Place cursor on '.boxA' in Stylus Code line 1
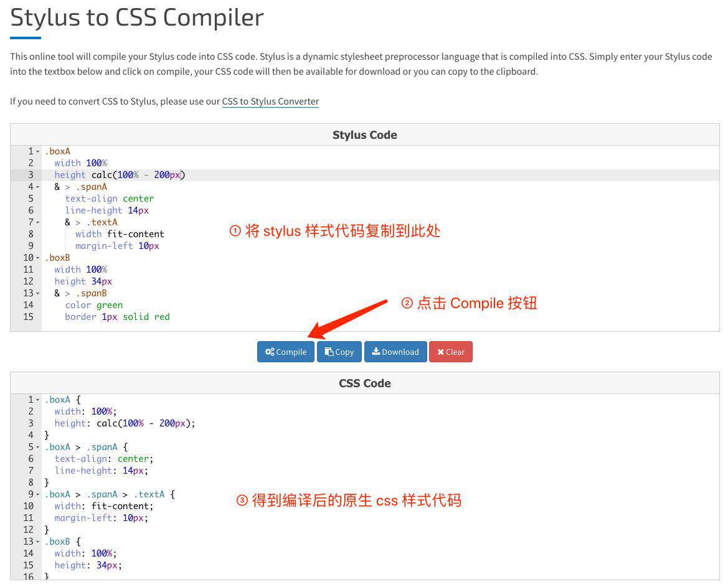 (x=57, y=151)
